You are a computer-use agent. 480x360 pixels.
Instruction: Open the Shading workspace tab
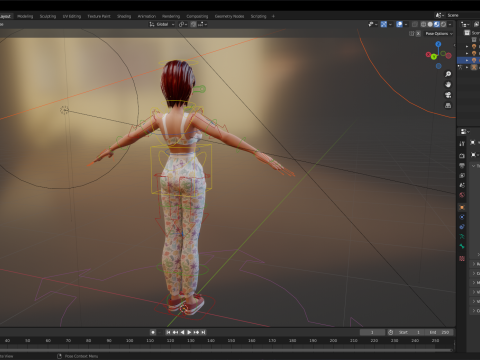[x=124, y=16]
